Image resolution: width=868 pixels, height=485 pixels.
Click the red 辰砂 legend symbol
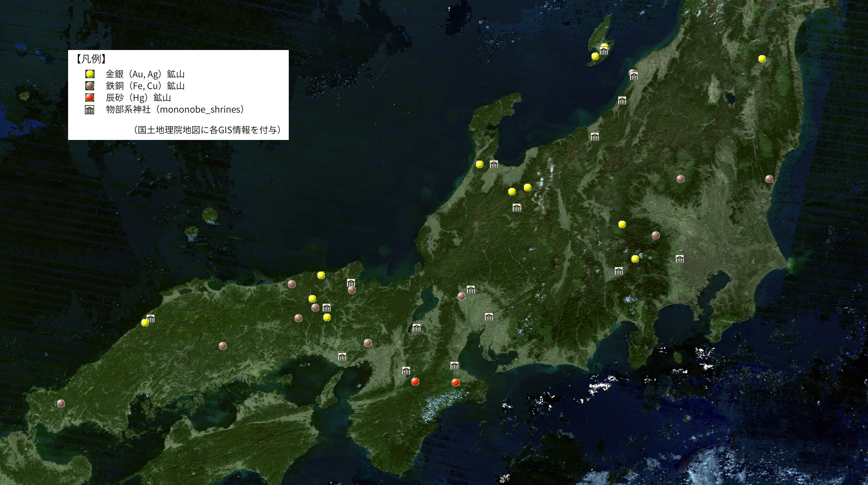[90, 98]
